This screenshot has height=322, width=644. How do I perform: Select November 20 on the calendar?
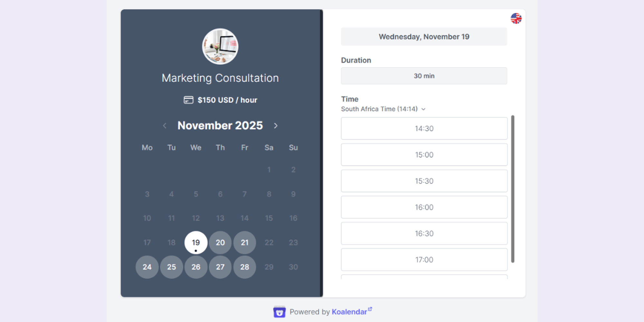pyautogui.click(x=220, y=242)
